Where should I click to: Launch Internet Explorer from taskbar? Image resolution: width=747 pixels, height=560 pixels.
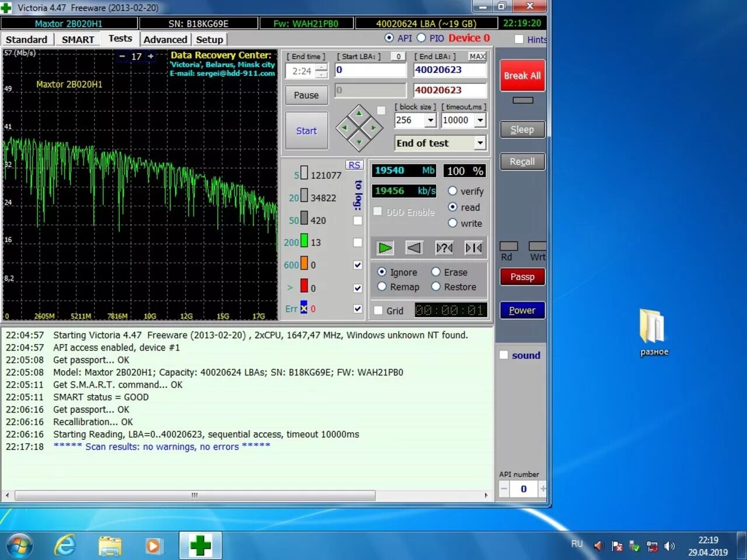[65, 546]
